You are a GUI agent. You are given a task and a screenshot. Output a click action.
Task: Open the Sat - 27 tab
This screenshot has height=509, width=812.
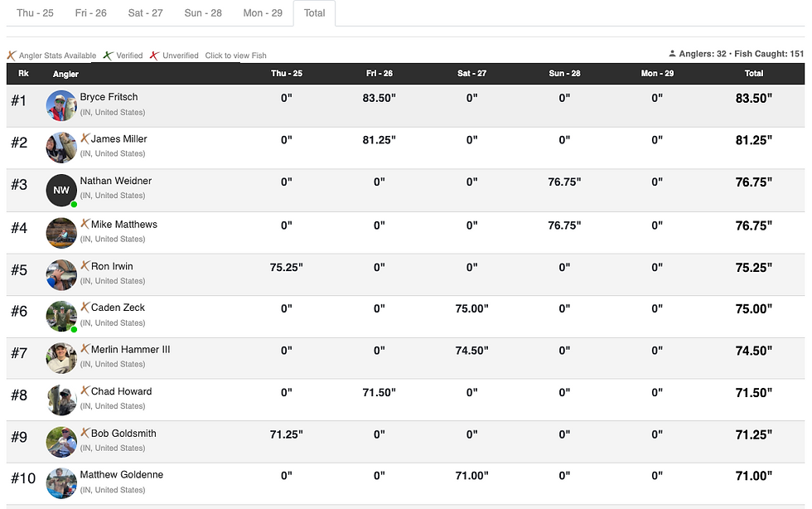(x=146, y=13)
